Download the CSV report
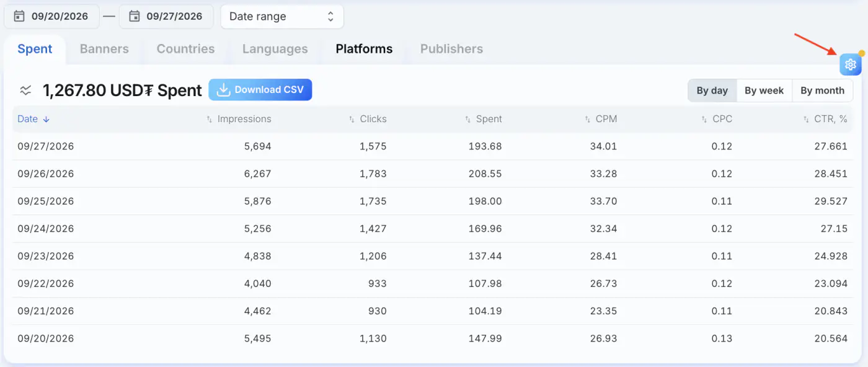The height and width of the screenshot is (367, 868). [260, 90]
